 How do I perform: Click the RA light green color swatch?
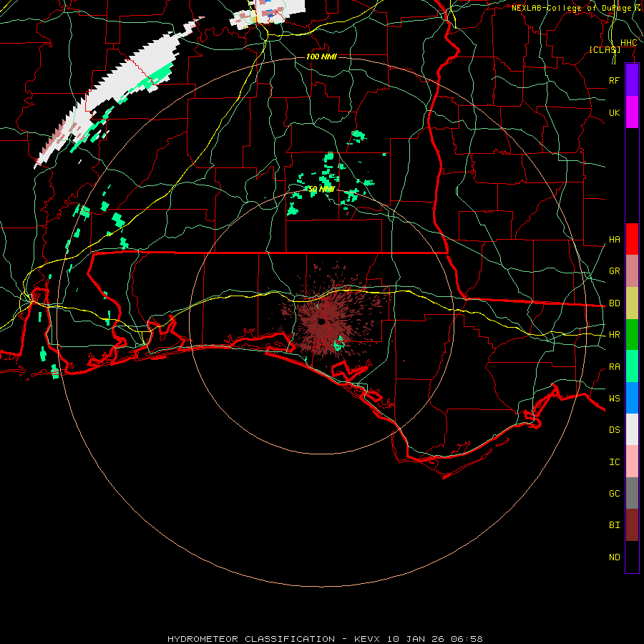(632, 366)
